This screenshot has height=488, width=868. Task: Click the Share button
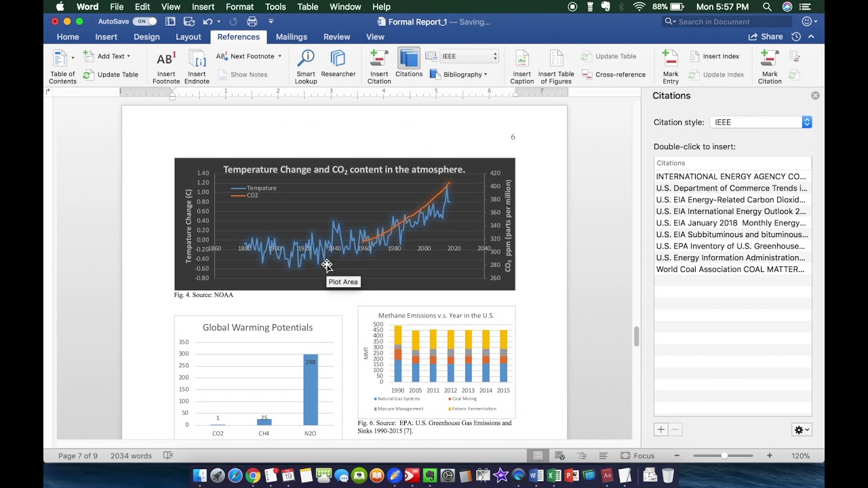766,37
